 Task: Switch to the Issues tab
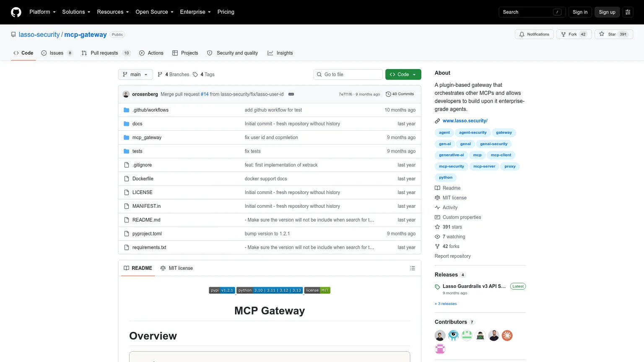coord(57,53)
